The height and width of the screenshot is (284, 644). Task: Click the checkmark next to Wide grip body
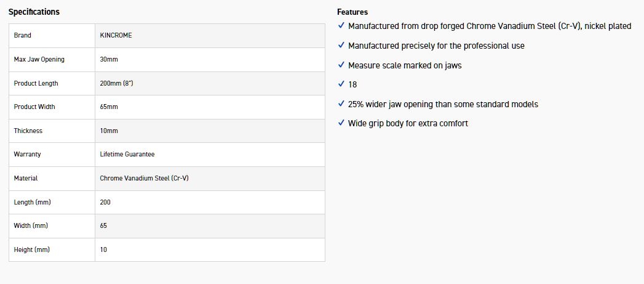click(341, 123)
